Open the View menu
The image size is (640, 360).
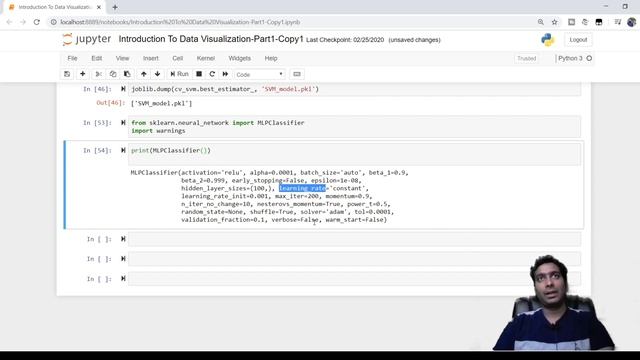(122, 58)
